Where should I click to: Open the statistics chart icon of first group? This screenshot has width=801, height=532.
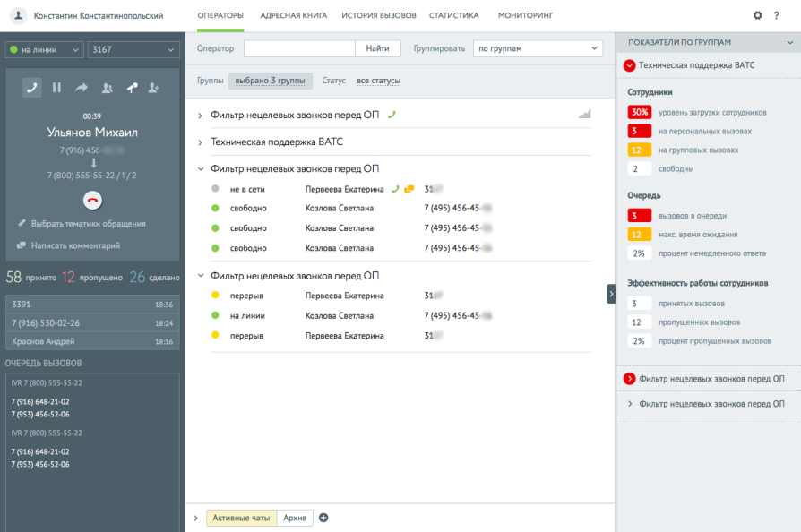584,114
